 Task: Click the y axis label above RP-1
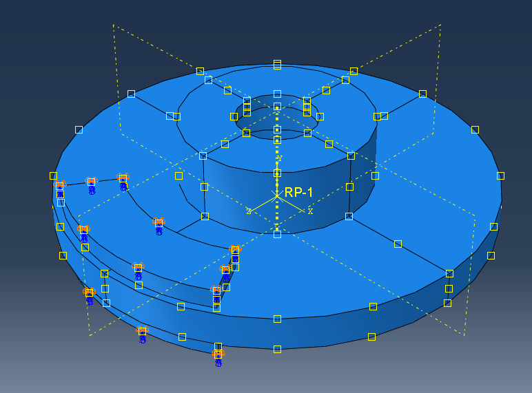pos(280,158)
